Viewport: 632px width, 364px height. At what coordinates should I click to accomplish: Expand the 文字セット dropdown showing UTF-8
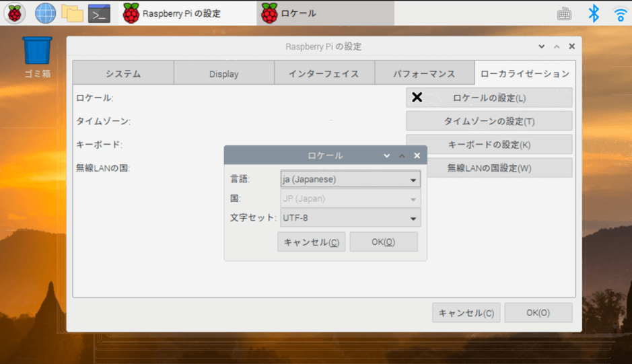pos(350,218)
